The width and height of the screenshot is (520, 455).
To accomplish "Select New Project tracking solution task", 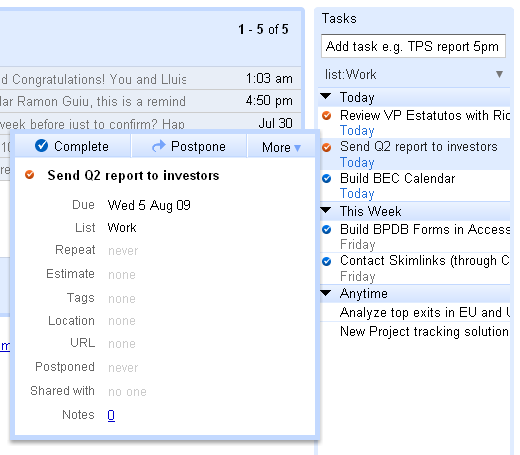I will pyautogui.click(x=415, y=331).
